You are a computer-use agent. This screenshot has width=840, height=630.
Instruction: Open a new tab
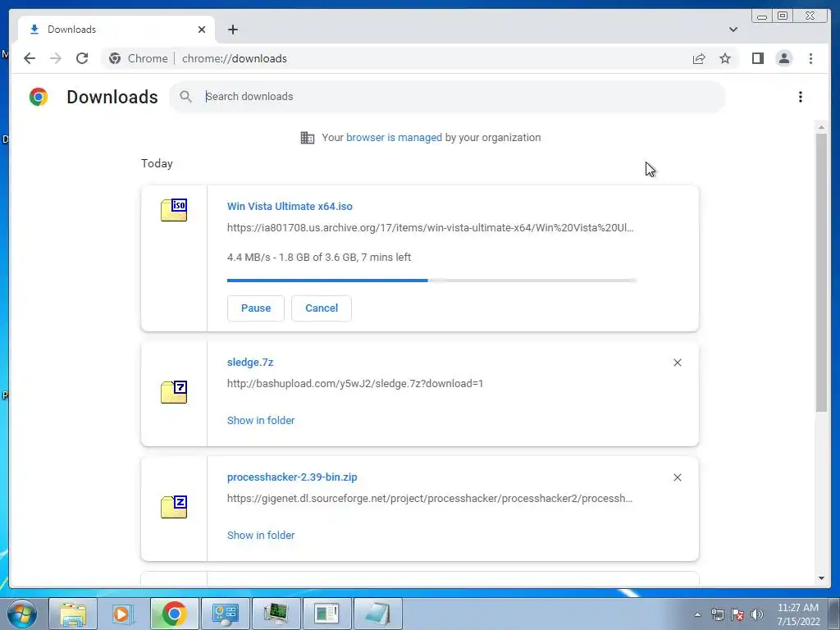(x=232, y=30)
